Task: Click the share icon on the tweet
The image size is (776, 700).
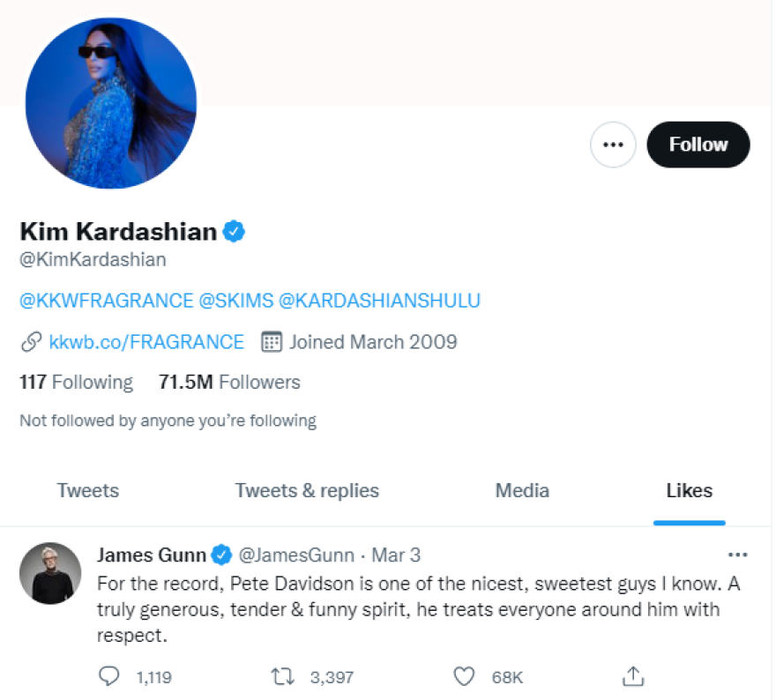Action: pyautogui.click(x=632, y=676)
